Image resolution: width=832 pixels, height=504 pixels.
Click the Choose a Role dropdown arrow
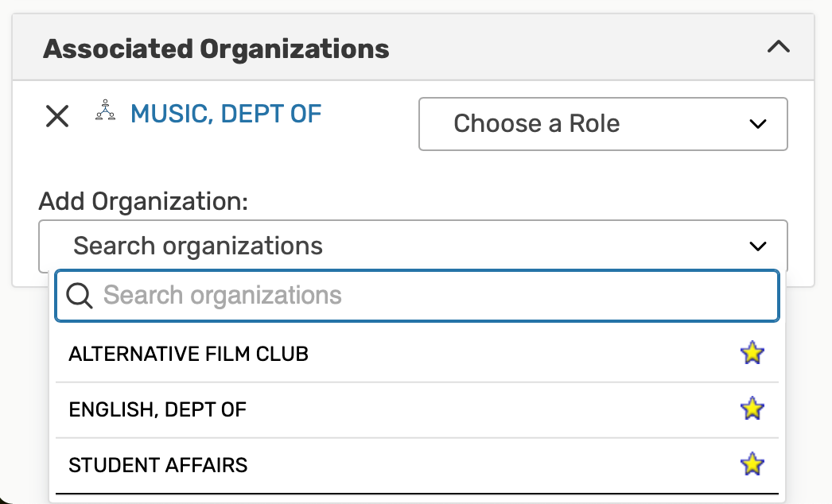pyautogui.click(x=757, y=124)
